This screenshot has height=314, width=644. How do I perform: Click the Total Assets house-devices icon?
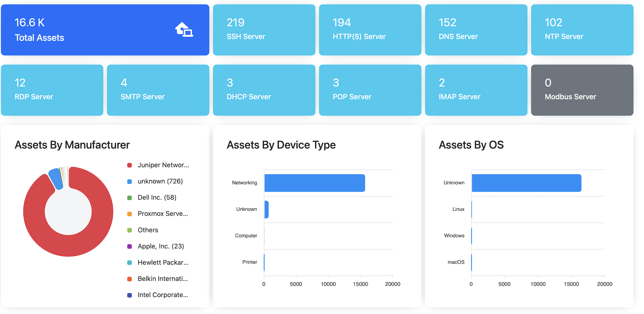tap(184, 30)
